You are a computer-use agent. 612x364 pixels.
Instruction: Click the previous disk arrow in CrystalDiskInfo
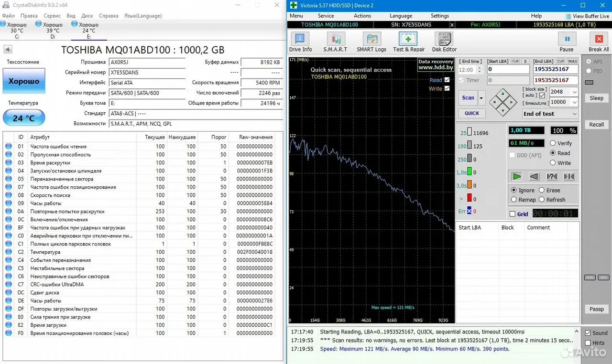(8, 49)
